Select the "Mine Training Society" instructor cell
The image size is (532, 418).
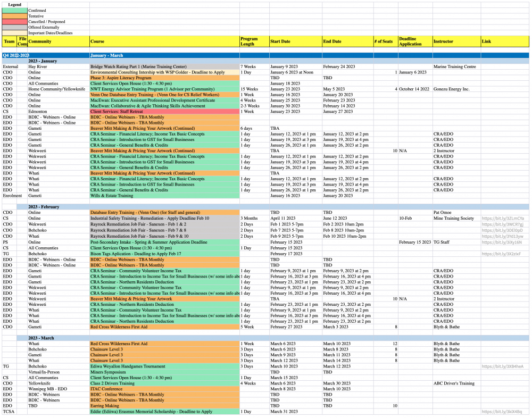[456, 219]
